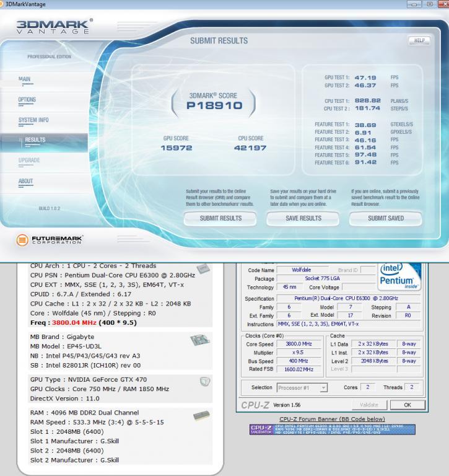Click the Multiplier field x 9.5
The height and width of the screenshot is (476, 449).
click(299, 353)
